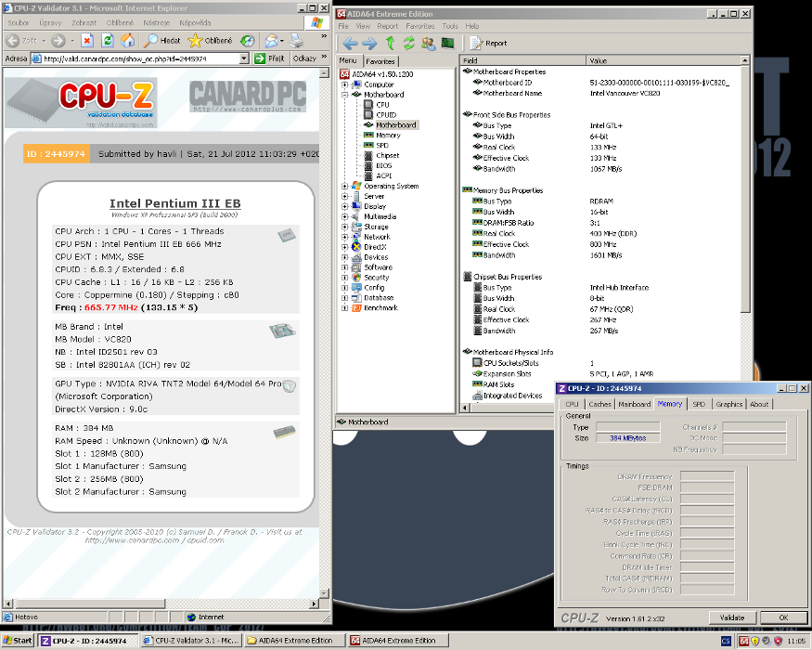
Task: Click the AIDA64 tray icon
Action: point(743,642)
